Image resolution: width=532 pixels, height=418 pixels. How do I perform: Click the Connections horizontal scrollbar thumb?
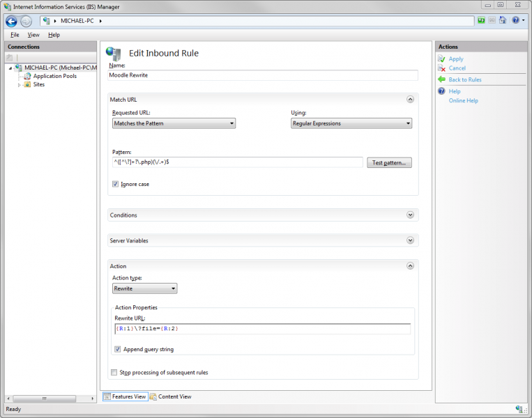[45, 398]
